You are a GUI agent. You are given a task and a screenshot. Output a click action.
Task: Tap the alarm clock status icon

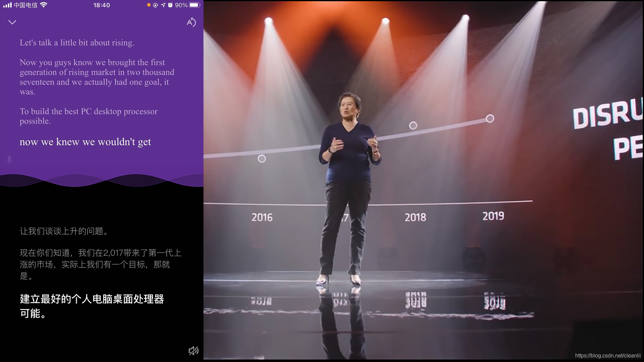click(x=170, y=5)
